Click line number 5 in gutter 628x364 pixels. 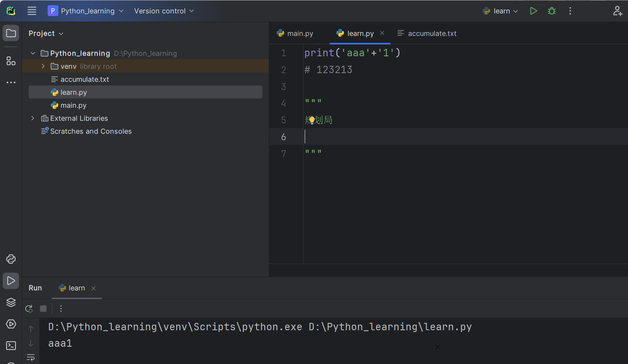[x=283, y=120]
